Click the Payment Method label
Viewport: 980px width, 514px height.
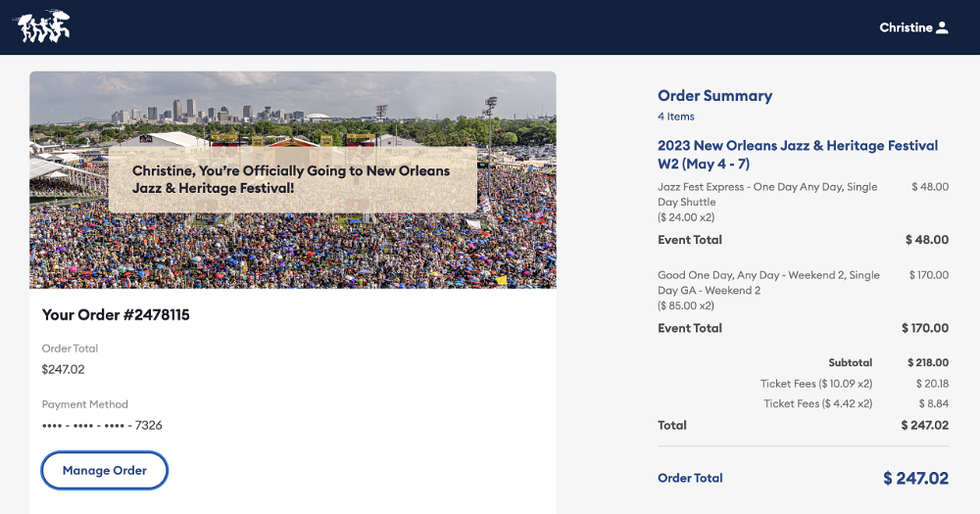coord(85,404)
